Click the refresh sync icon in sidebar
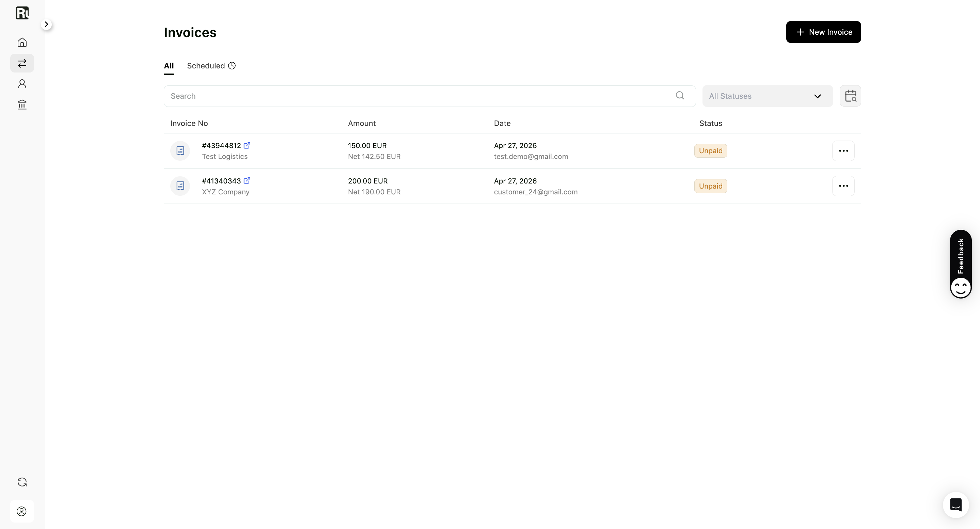This screenshot has height=529, width=980. pyautogui.click(x=22, y=482)
